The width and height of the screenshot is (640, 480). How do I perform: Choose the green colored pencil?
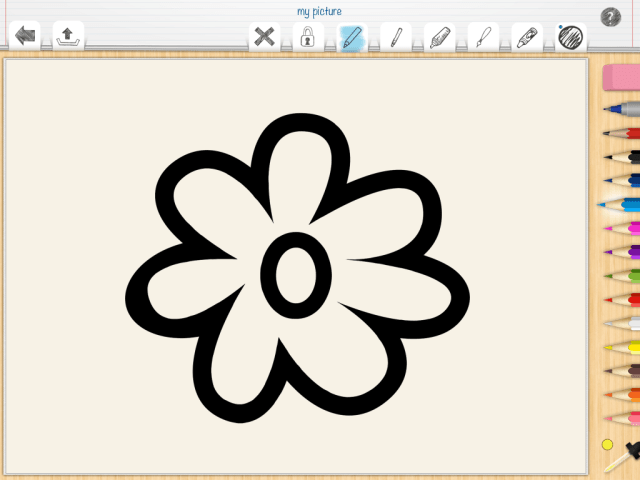[623, 275]
